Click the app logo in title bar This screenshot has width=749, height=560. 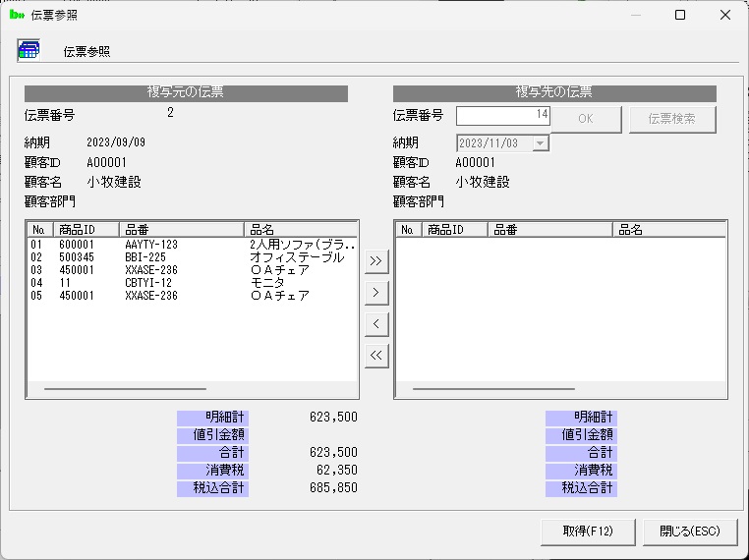(x=17, y=15)
